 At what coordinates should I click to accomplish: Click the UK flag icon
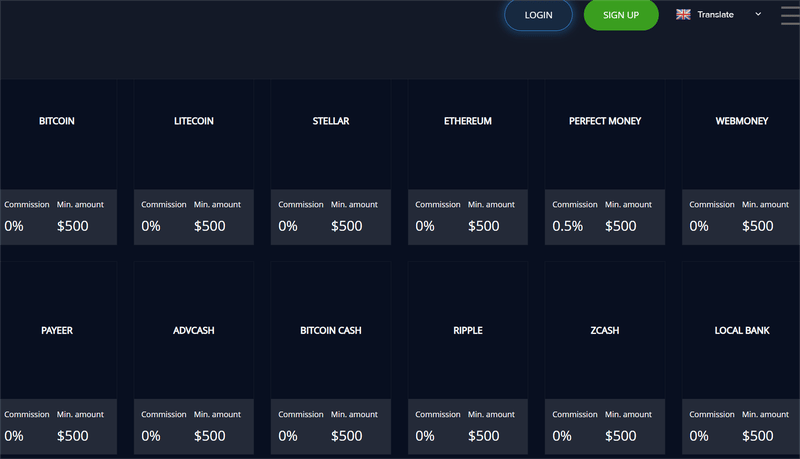pyautogui.click(x=683, y=15)
